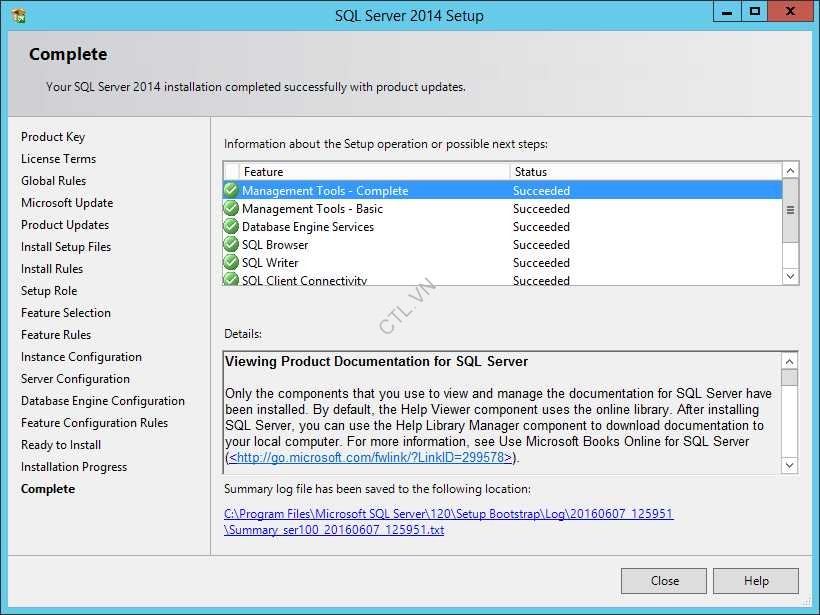The height and width of the screenshot is (615, 820).
Task: Select the Ready to Install step
Action: (x=61, y=444)
